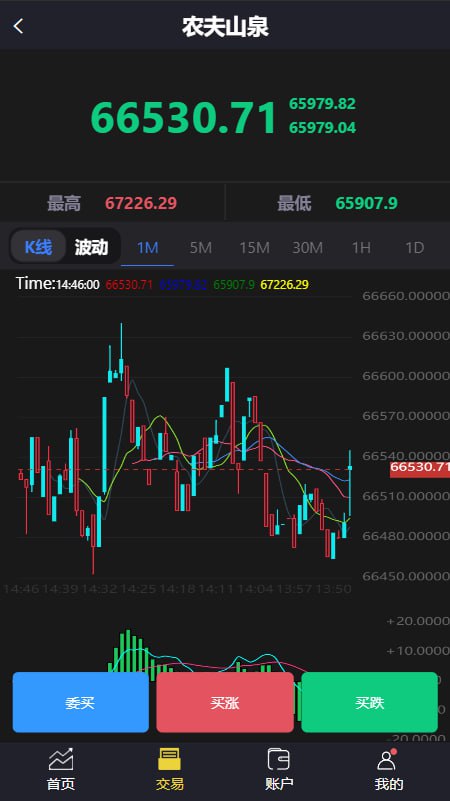Click the large 66530.71 current price
The width and height of the screenshot is (450, 801).
(184, 118)
